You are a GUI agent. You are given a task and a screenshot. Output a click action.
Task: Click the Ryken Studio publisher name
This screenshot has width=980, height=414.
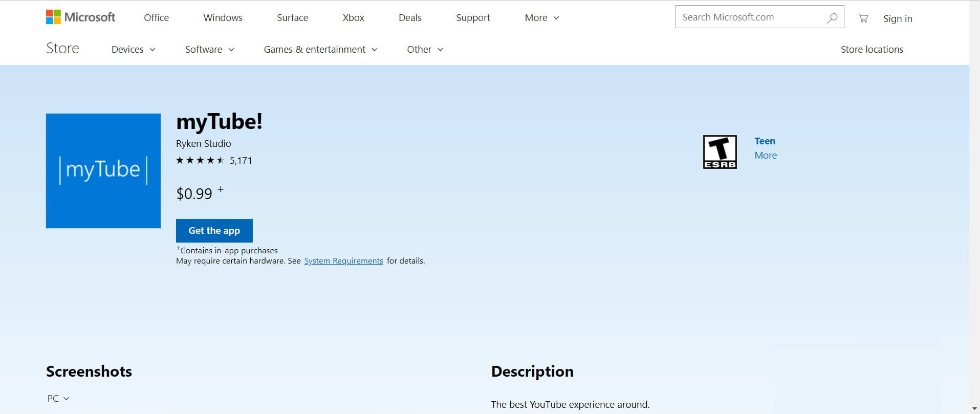(x=203, y=143)
